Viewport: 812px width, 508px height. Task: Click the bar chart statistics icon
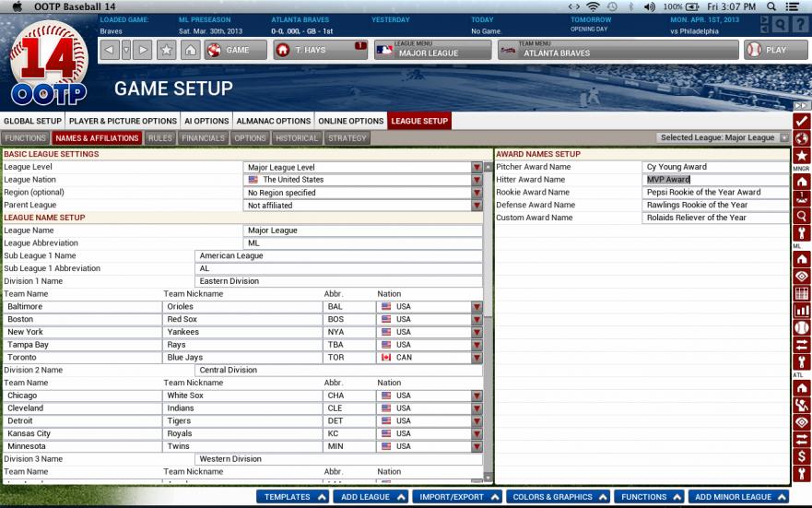click(802, 311)
